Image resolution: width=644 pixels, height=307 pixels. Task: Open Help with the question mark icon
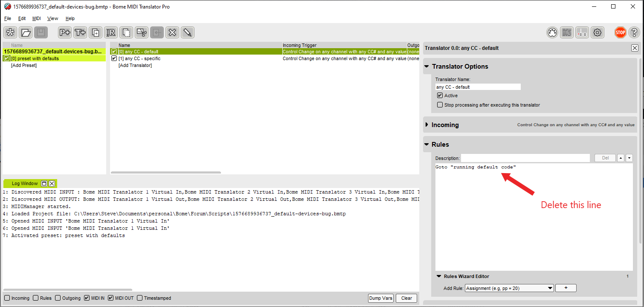pyautogui.click(x=634, y=32)
